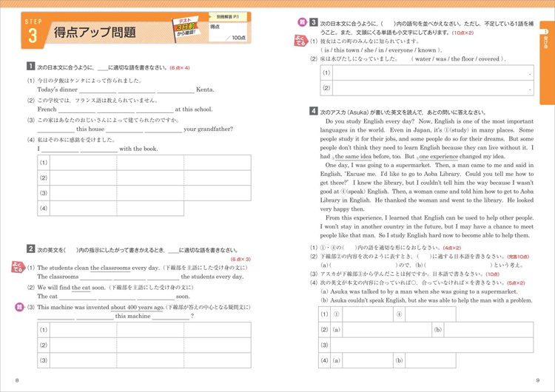The width and height of the screenshot is (555, 392).
Task: Click the underlined phrase 'one experience'
Action: pos(439,156)
